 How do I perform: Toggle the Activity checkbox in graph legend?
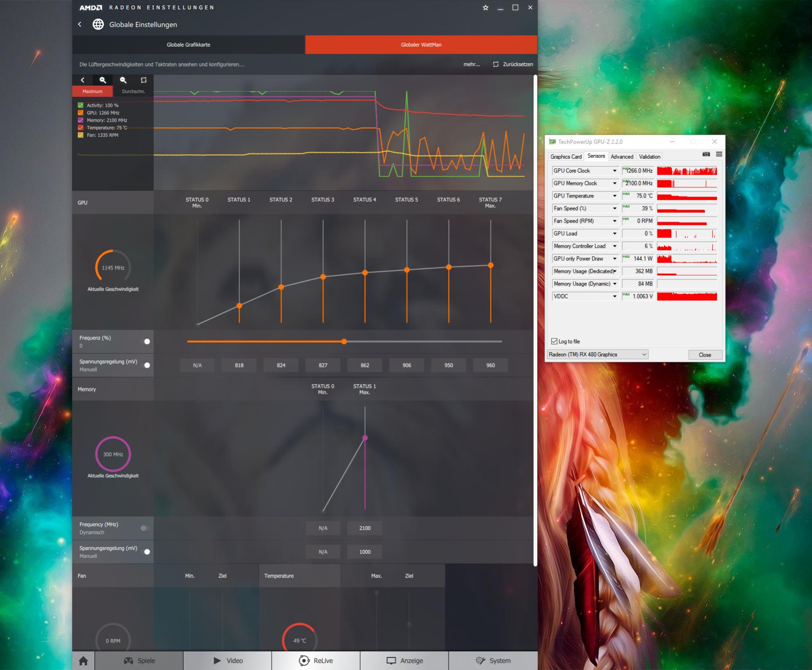(x=81, y=105)
